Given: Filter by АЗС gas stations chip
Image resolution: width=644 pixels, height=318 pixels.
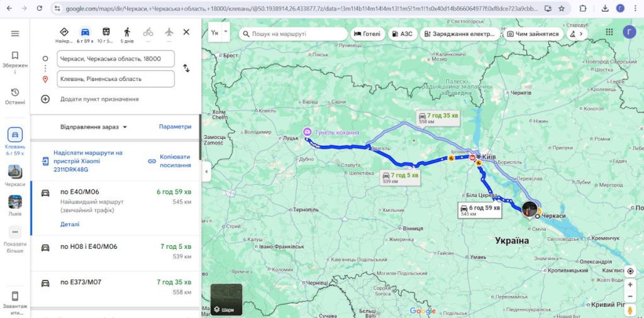Looking at the screenshot, I should [x=403, y=34].
